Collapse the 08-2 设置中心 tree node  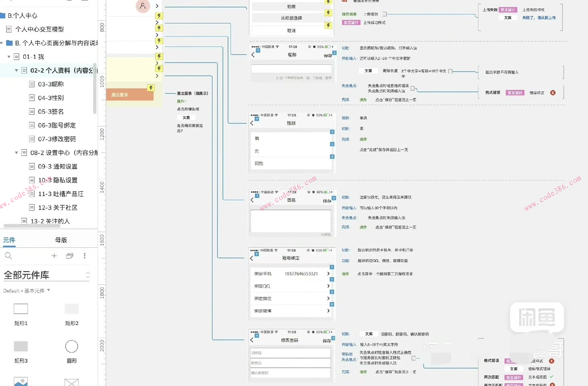point(17,153)
